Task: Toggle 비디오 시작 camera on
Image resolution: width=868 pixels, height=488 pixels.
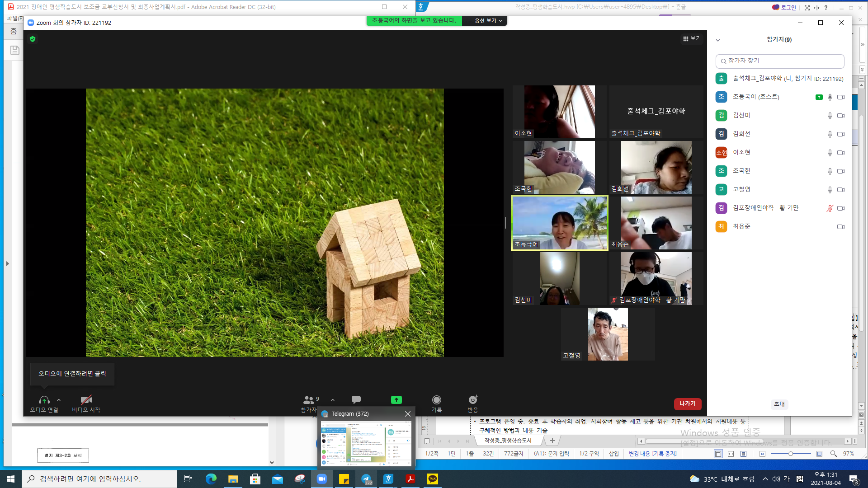Action: 86,400
